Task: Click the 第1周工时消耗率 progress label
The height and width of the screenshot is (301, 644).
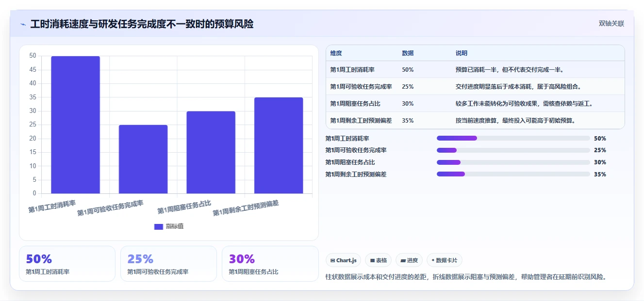Action: coord(347,138)
